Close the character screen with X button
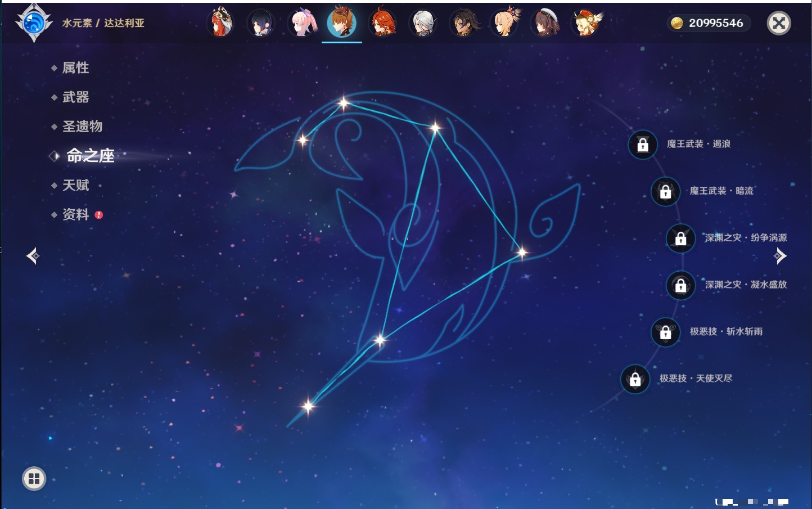812x509 pixels. click(x=779, y=23)
